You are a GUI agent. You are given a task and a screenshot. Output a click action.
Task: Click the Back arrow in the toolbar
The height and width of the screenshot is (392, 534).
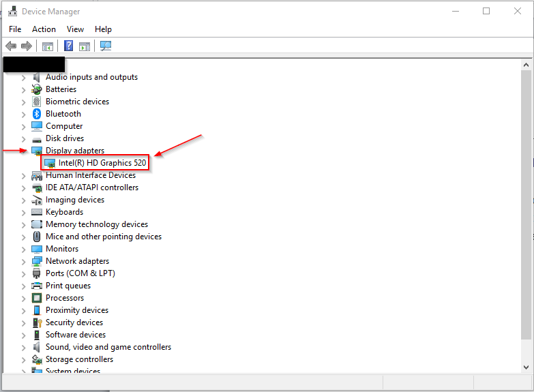pos(11,46)
